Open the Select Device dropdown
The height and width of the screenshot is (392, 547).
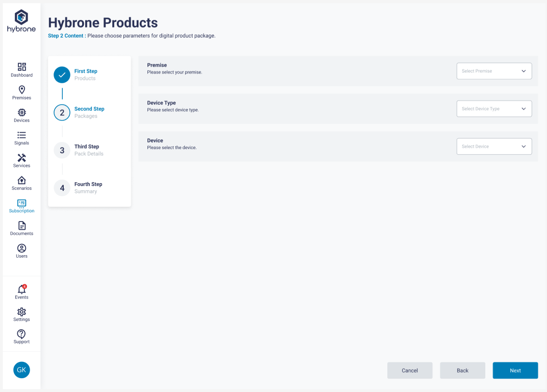pyautogui.click(x=494, y=146)
